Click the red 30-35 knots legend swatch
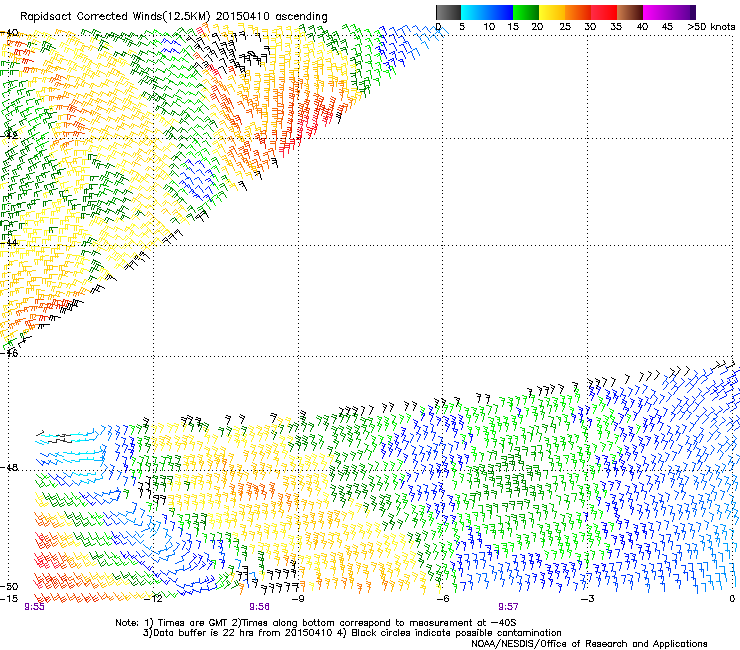This screenshot has width=740, height=650. (604, 12)
